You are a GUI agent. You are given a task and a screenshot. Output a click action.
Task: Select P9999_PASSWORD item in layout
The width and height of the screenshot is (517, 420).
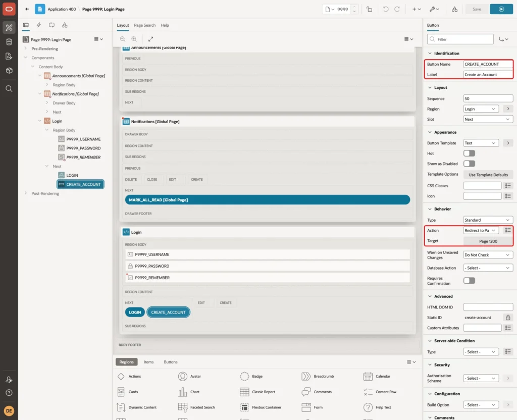[x=268, y=266]
